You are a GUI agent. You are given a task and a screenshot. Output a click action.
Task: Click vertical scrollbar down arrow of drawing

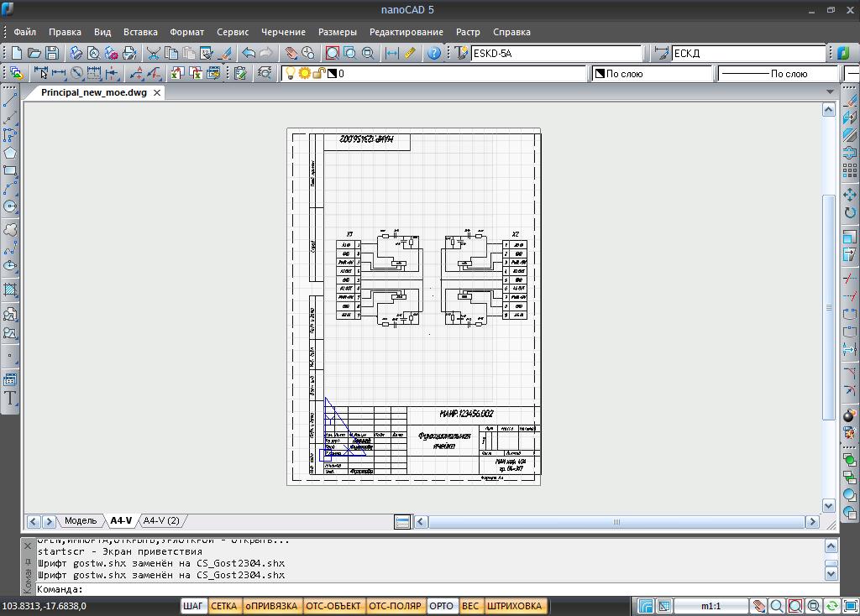(829, 506)
